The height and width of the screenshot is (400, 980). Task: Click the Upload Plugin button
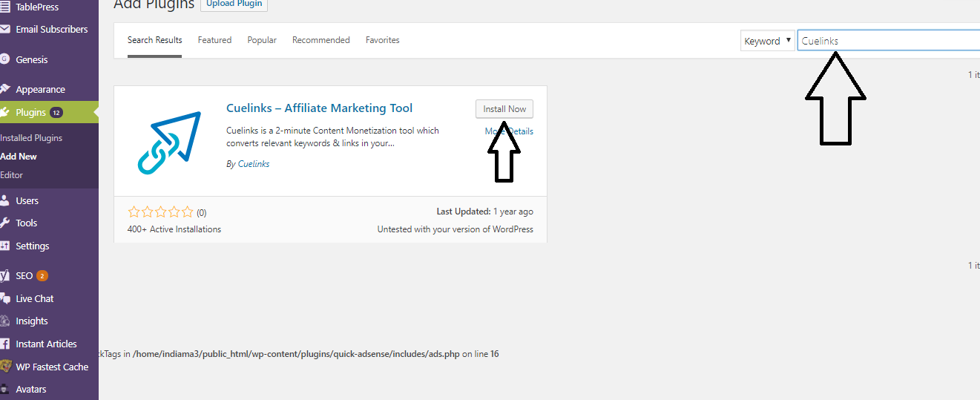coord(234,4)
